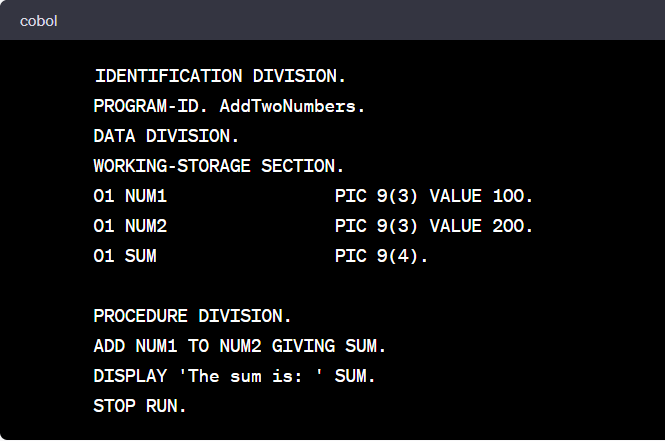The width and height of the screenshot is (665, 441).
Task: Click the cobol language label
Action: pos(38,21)
